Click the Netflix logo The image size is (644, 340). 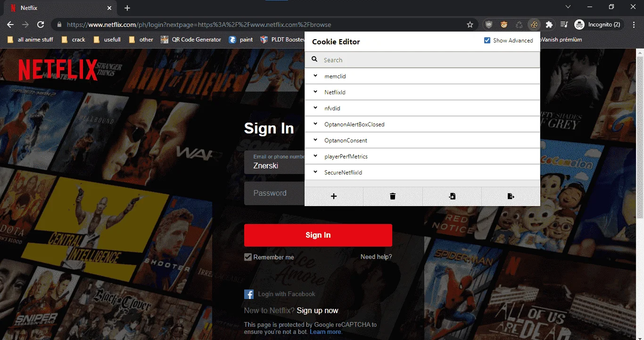58,70
